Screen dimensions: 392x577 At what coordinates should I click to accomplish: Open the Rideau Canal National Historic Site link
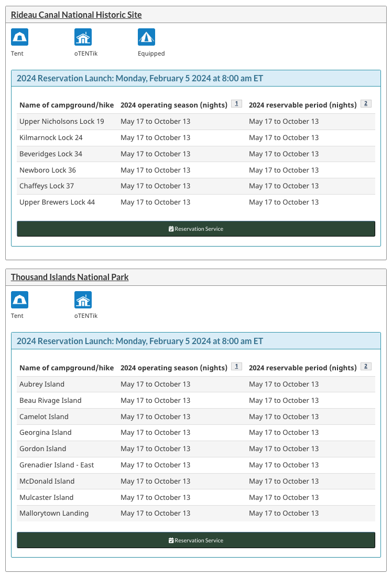[x=76, y=15]
